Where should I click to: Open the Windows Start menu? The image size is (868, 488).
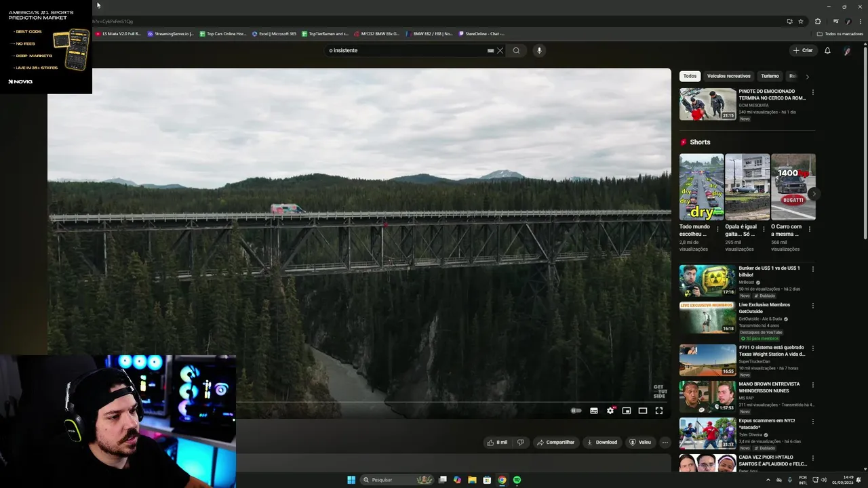pos(351,480)
